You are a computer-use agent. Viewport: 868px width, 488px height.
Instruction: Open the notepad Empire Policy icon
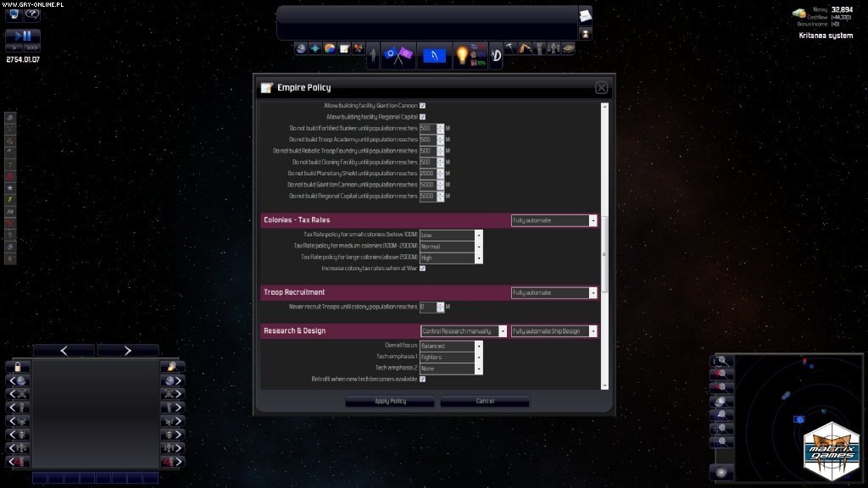tap(342, 48)
